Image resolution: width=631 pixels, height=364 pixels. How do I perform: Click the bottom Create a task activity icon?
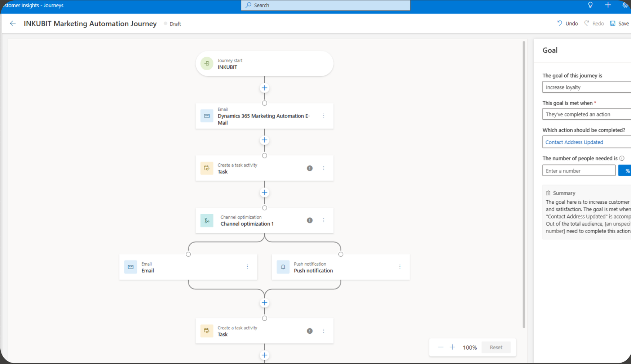[207, 331]
